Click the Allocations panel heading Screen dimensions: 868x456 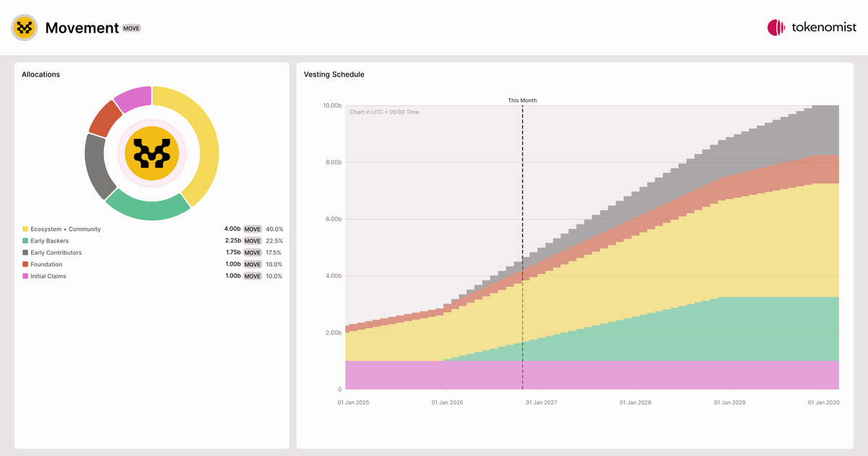point(41,75)
